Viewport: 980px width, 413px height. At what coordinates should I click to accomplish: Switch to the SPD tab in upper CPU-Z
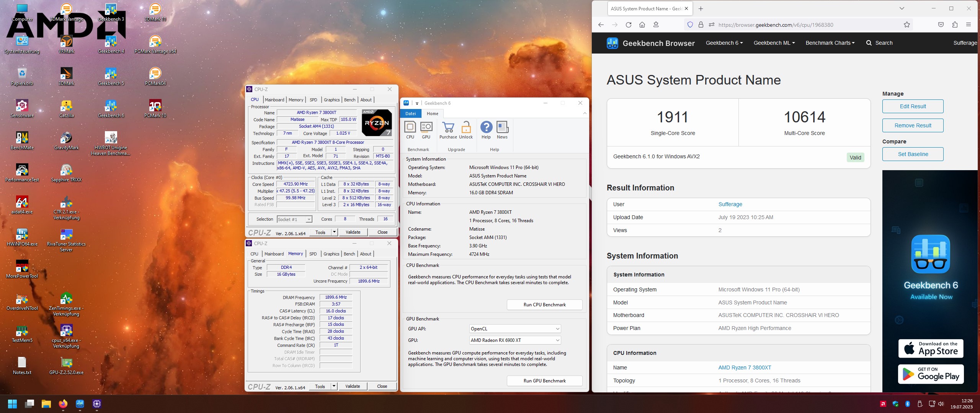coord(314,100)
